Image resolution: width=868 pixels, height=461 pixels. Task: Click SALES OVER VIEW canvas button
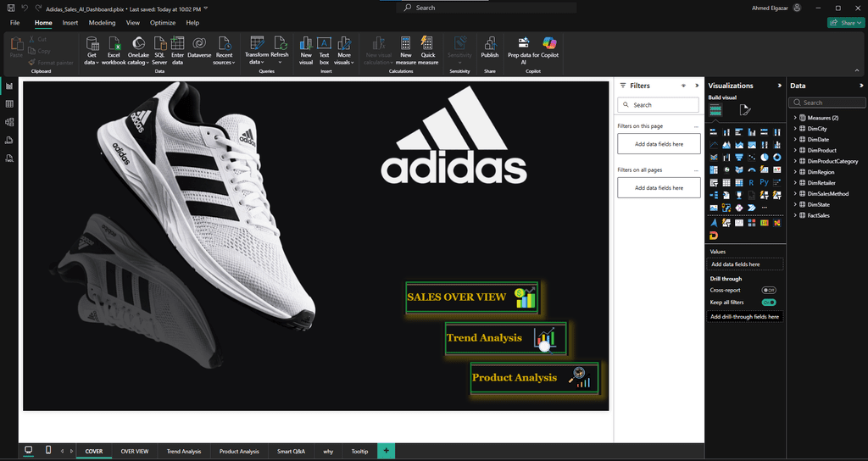[471, 297]
